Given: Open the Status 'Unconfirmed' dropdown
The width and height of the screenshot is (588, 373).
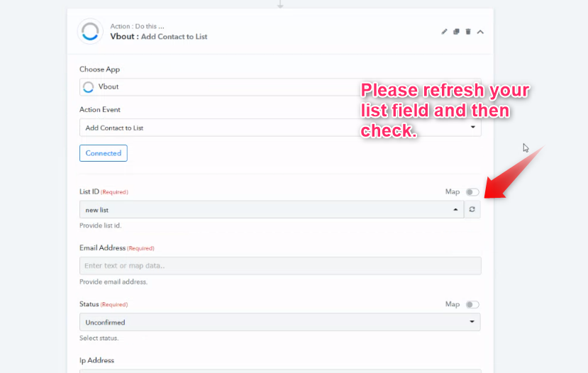Looking at the screenshot, I should 279,322.
